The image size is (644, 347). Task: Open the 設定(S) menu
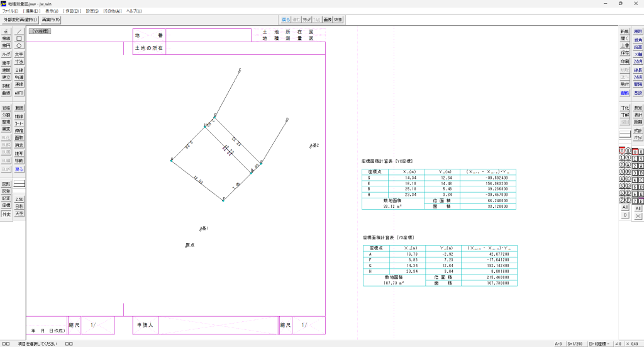92,11
